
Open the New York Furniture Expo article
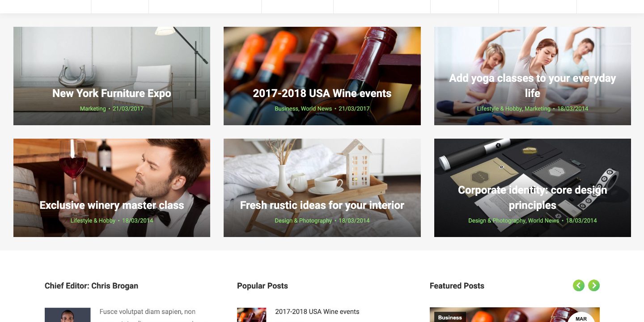[x=112, y=93]
